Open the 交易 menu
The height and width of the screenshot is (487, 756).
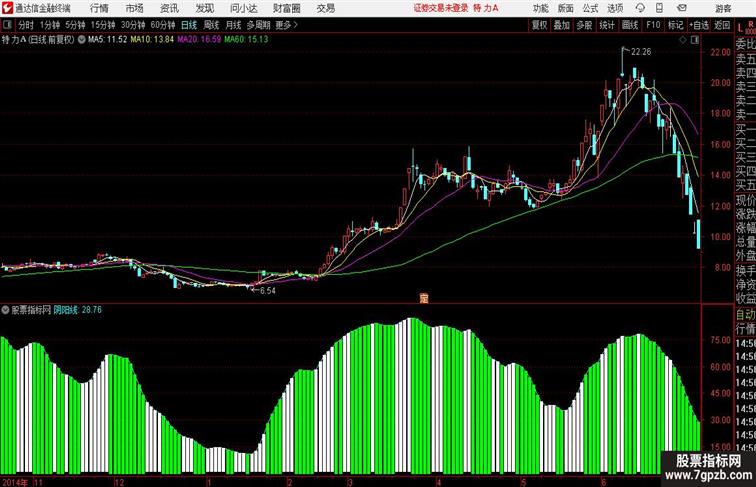click(x=325, y=8)
